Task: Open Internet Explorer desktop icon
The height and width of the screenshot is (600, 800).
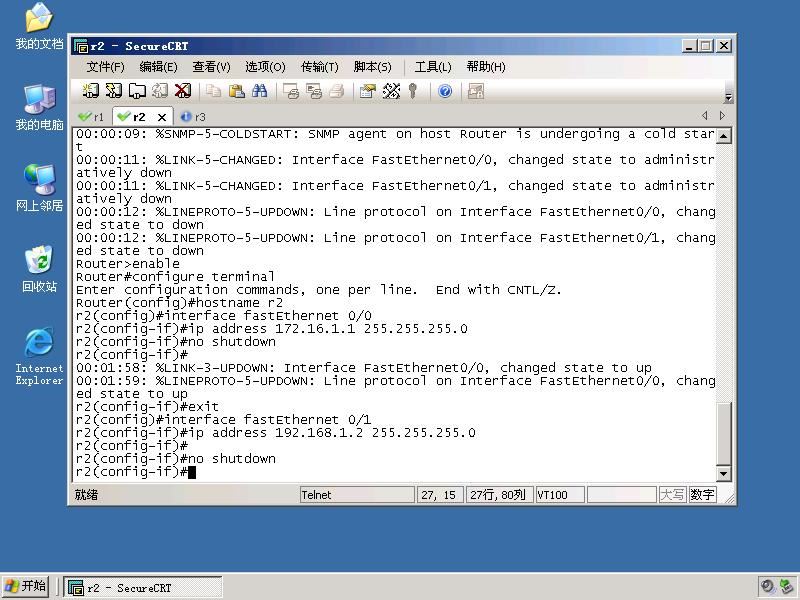Action: pos(39,356)
